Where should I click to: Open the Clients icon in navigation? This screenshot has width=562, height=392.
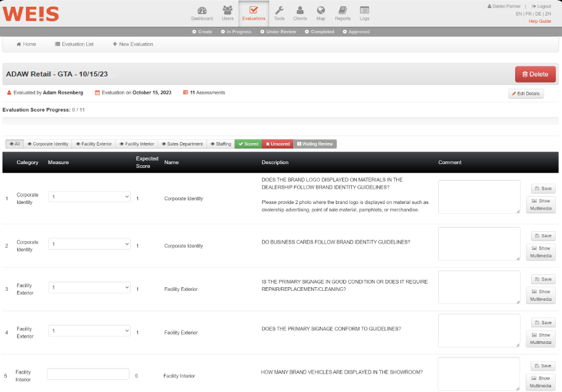300,10
